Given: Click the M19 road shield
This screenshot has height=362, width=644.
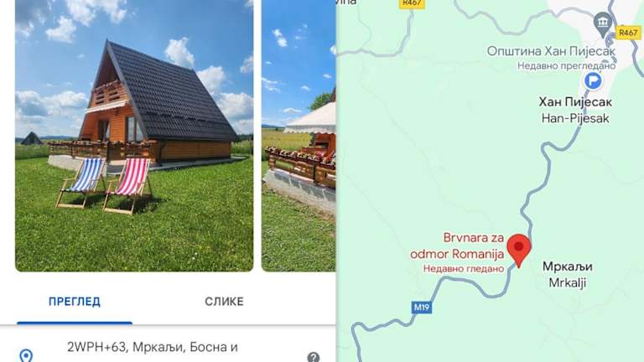Looking at the screenshot, I should pyautogui.click(x=422, y=307).
